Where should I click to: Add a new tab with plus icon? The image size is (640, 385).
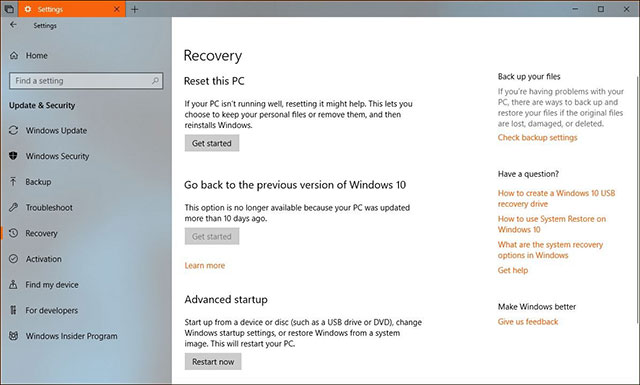(x=135, y=9)
